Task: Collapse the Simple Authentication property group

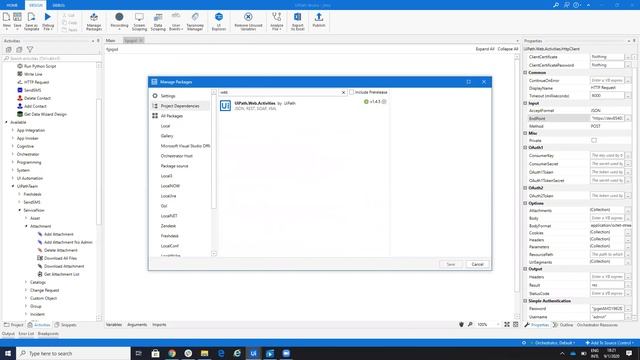Action: point(526,301)
